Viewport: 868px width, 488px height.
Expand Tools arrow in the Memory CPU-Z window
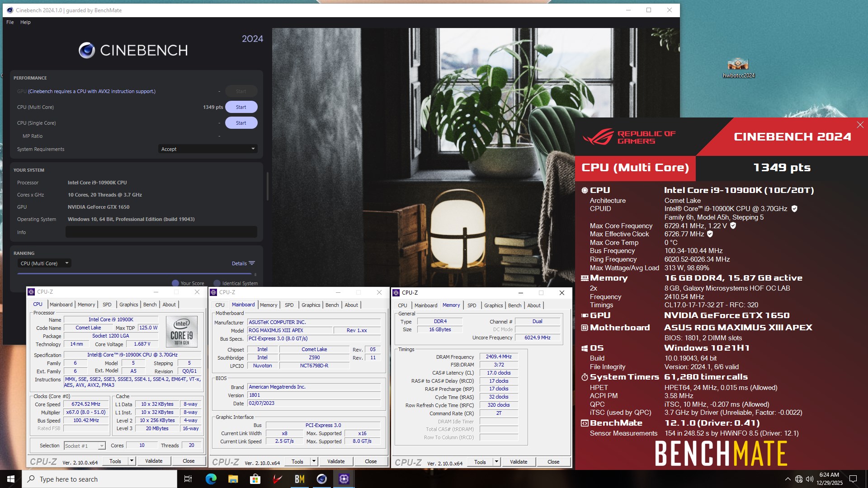click(496, 462)
